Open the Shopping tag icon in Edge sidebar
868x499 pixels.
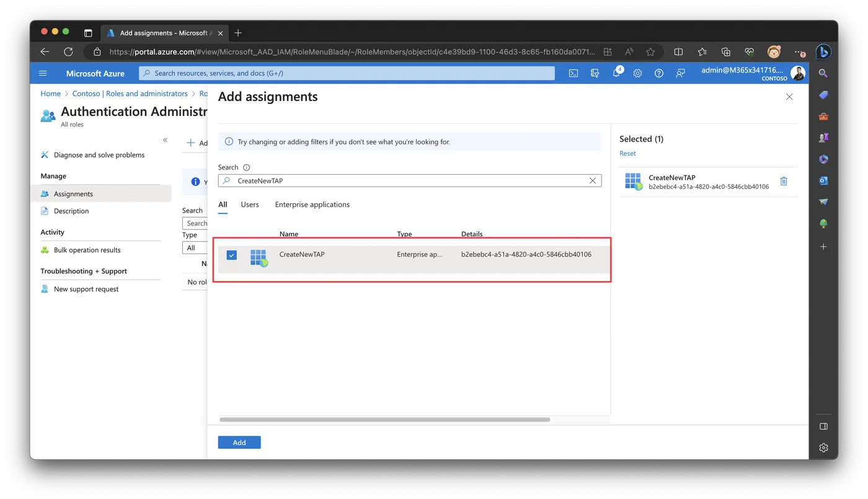click(x=823, y=95)
